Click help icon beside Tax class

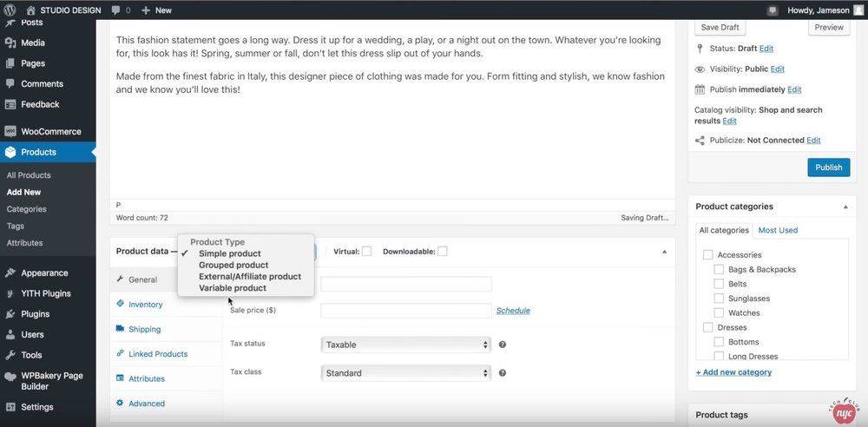(x=503, y=373)
